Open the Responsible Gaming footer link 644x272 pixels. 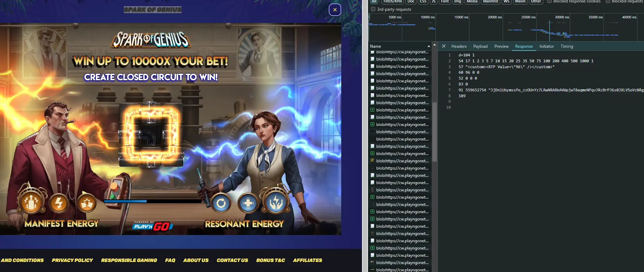tap(129, 260)
